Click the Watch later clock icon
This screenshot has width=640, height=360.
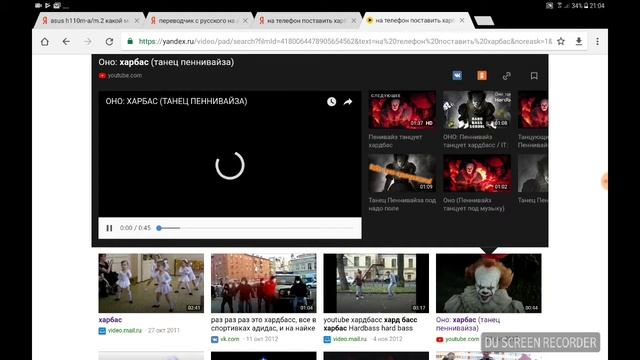coord(331,102)
